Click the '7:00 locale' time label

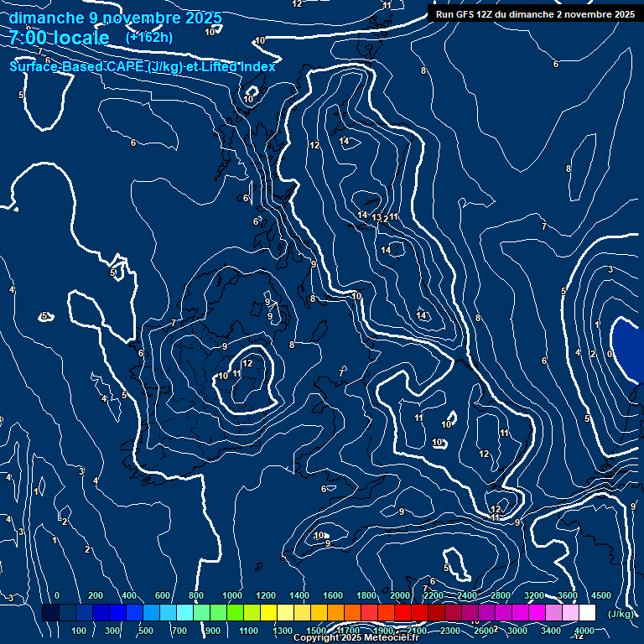tap(60, 38)
